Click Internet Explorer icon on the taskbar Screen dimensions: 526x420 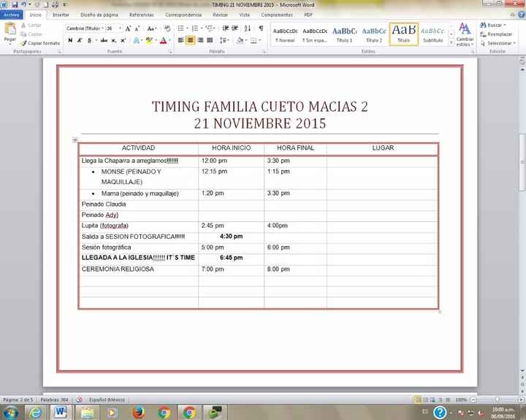pos(35,412)
